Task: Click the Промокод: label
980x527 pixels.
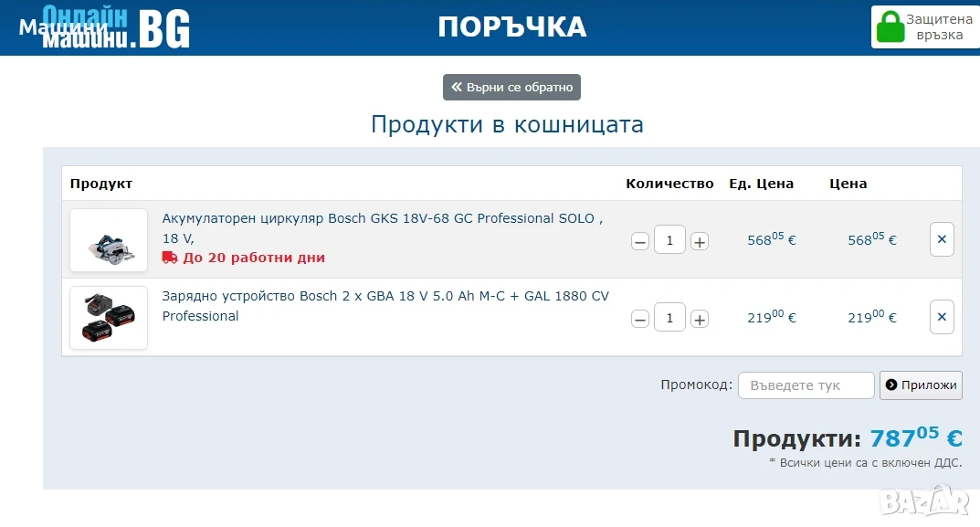Action: 696,385
